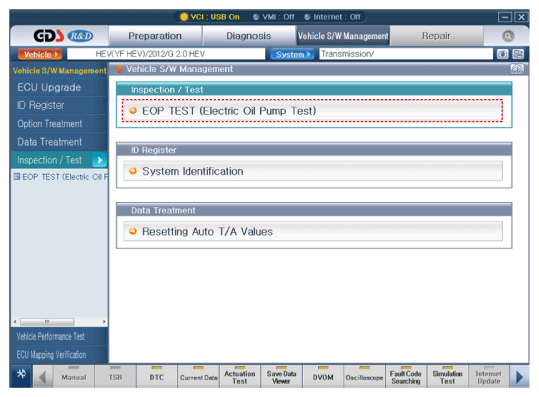Viewport: 539px width, 397px height.
Task: Click the Data Treatment panel header
Action: pyautogui.click(x=314, y=210)
